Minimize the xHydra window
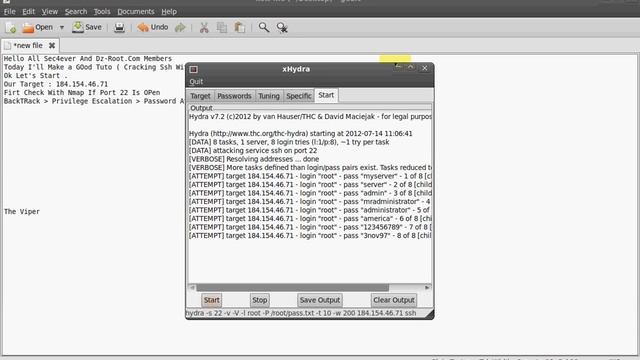The height and width of the screenshot is (360, 640). [x=398, y=67]
